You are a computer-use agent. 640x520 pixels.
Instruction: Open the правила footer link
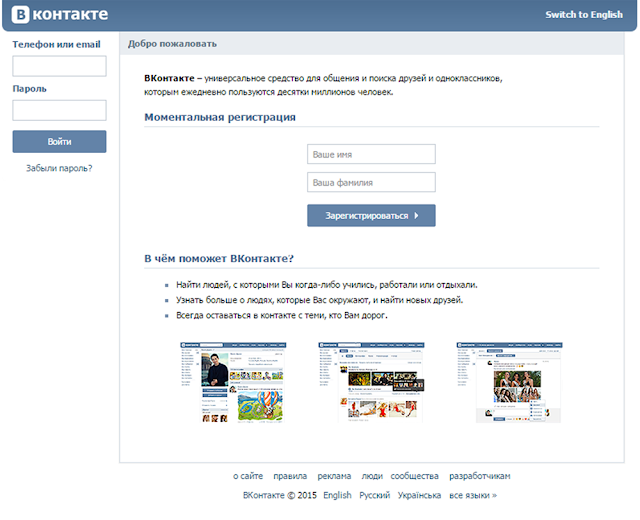click(x=290, y=476)
